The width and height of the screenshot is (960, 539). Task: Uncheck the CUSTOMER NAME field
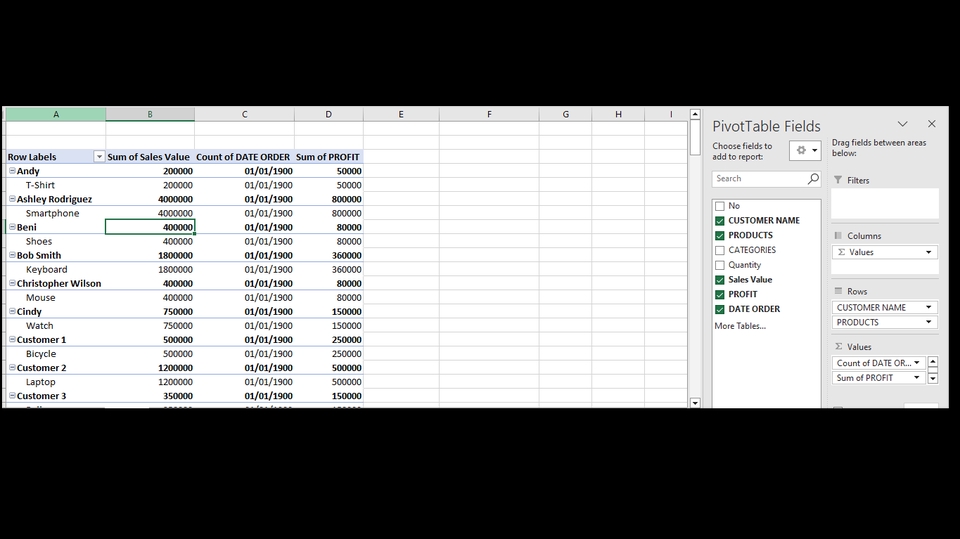pos(720,221)
